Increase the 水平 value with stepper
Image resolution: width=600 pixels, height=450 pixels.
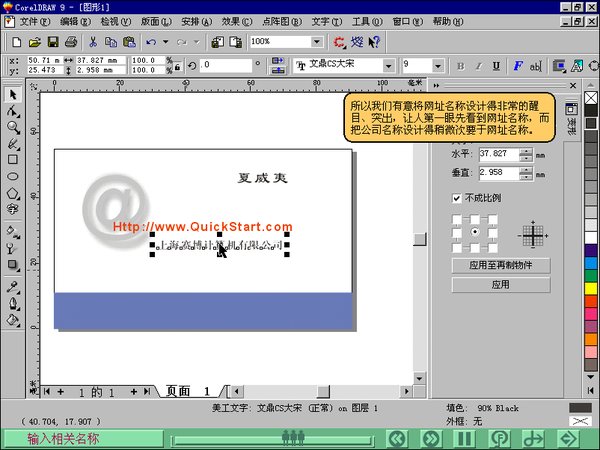tap(526, 152)
